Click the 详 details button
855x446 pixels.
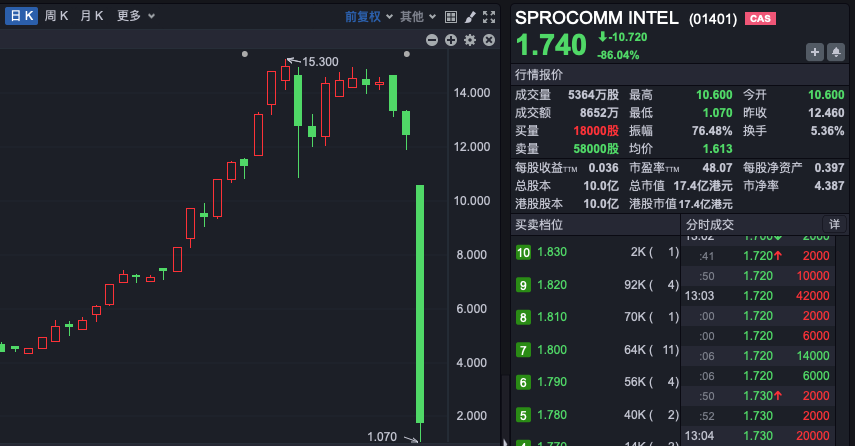click(x=833, y=225)
